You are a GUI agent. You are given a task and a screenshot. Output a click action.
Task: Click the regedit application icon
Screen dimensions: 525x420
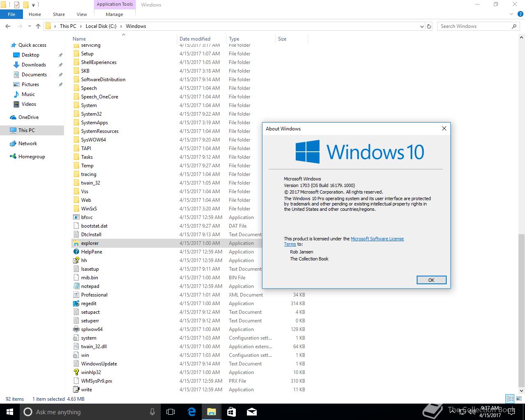tap(76, 304)
